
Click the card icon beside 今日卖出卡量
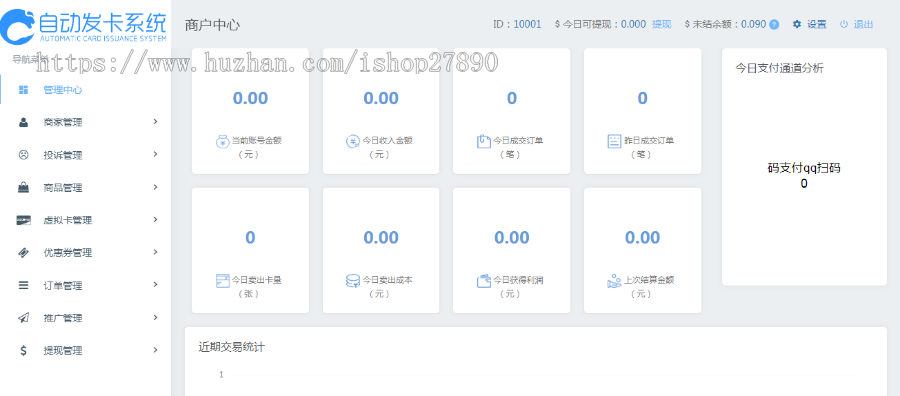pyautogui.click(x=222, y=281)
